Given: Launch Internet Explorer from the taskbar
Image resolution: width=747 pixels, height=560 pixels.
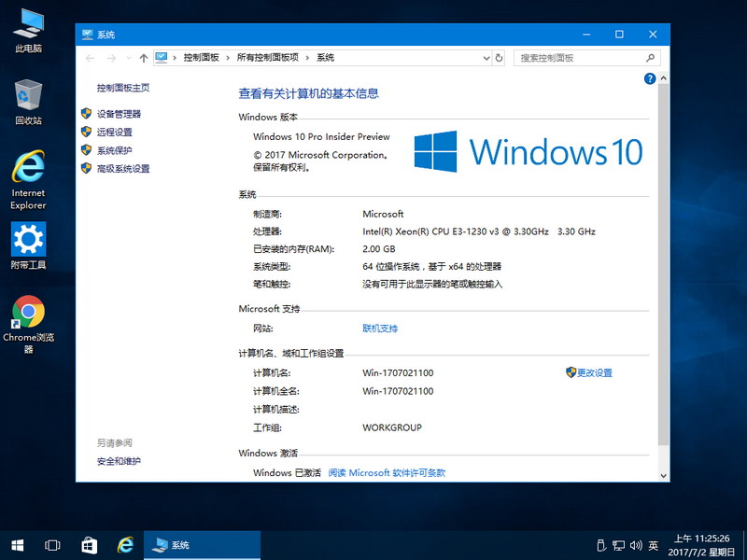Looking at the screenshot, I should (x=126, y=545).
